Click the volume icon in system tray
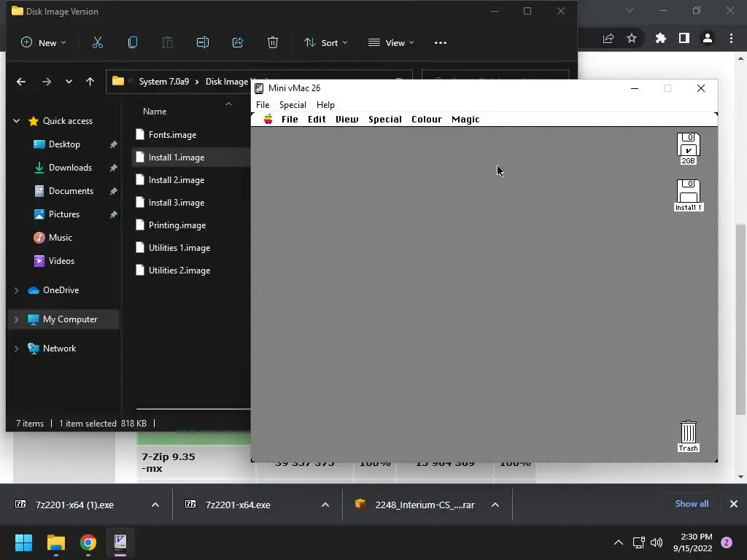Viewport: 747px width, 560px height. [x=657, y=542]
